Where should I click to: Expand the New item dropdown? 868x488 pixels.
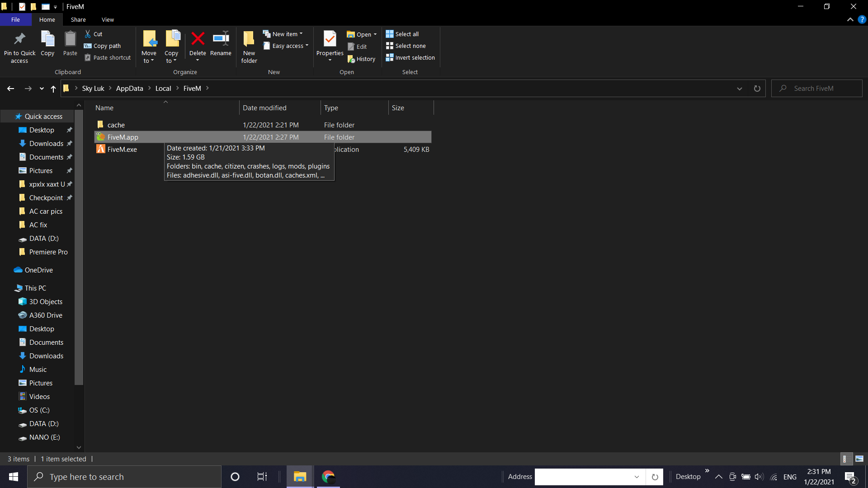coord(301,34)
